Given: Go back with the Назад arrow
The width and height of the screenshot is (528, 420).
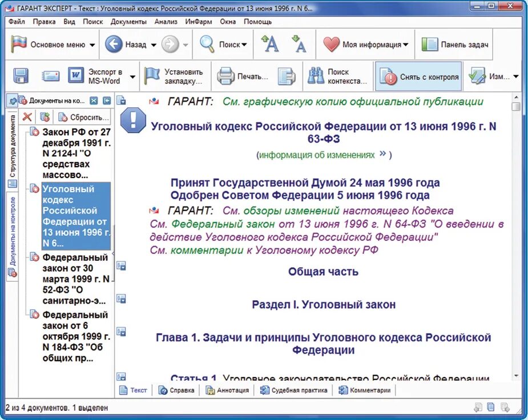Looking at the screenshot, I should [114, 44].
